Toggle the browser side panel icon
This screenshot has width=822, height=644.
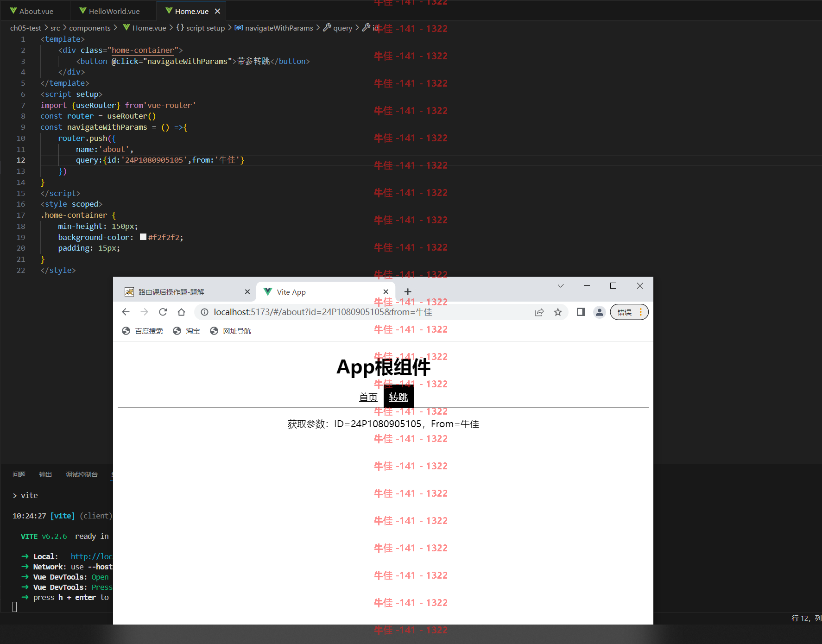click(581, 312)
